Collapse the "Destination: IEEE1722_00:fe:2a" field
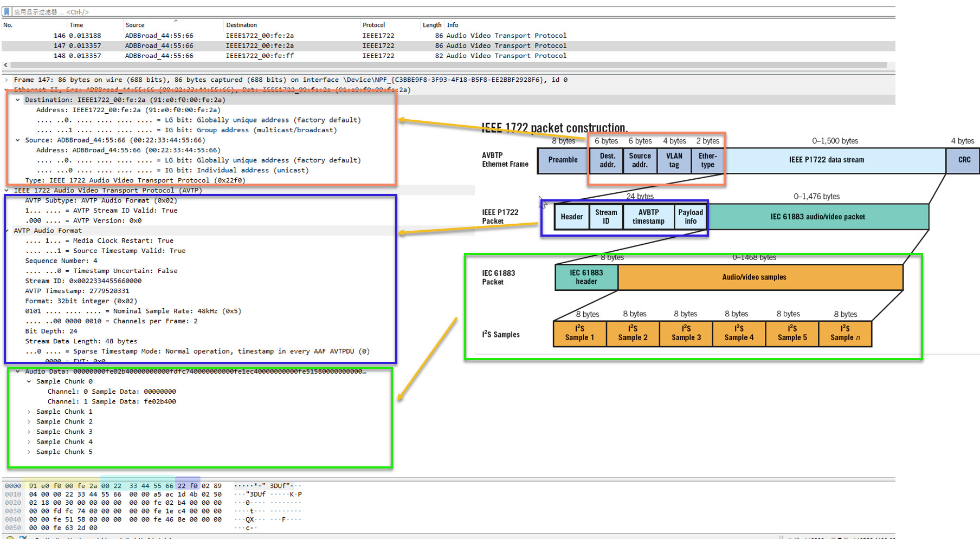 click(x=18, y=100)
